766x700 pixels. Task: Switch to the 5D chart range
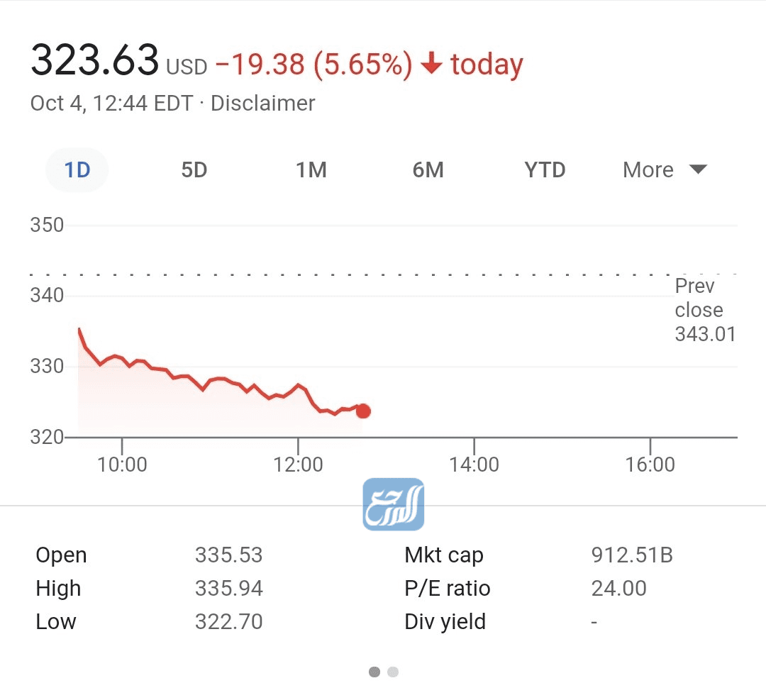tap(194, 170)
